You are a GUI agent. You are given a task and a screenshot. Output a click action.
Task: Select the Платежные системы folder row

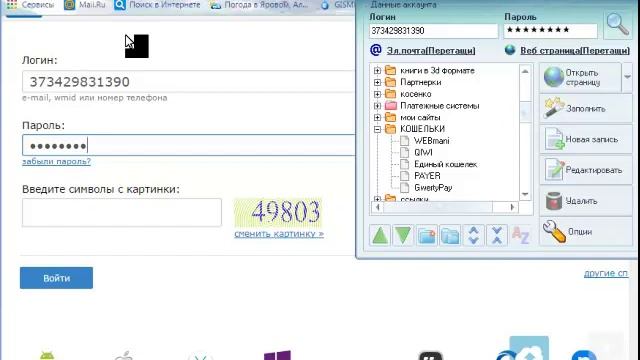pyautogui.click(x=439, y=106)
